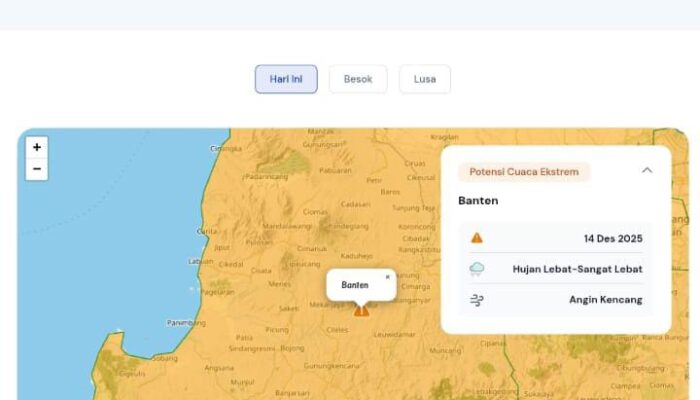Switch to the Lusa tab
700x400 pixels.
[425, 79]
